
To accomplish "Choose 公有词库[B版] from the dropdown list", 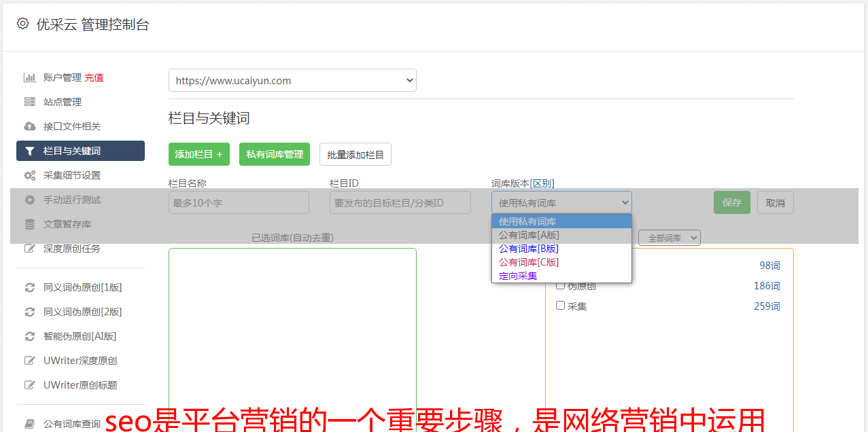I will coord(561,249).
